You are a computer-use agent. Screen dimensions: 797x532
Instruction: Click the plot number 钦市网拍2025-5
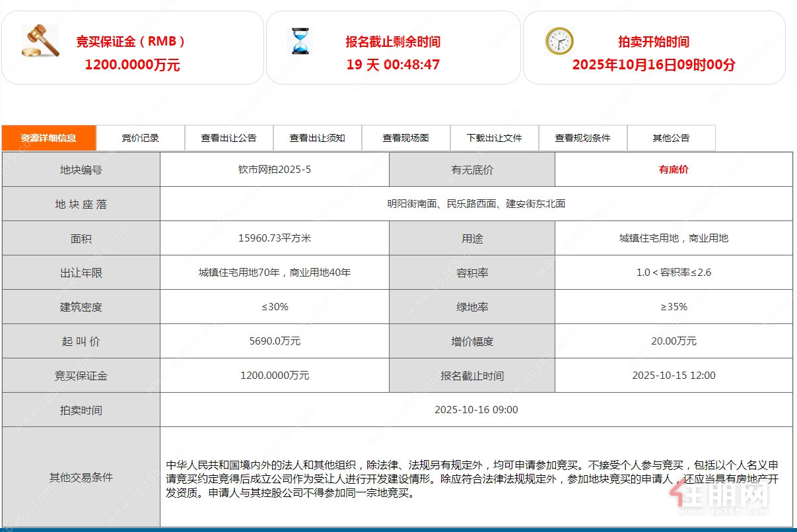[275, 170]
